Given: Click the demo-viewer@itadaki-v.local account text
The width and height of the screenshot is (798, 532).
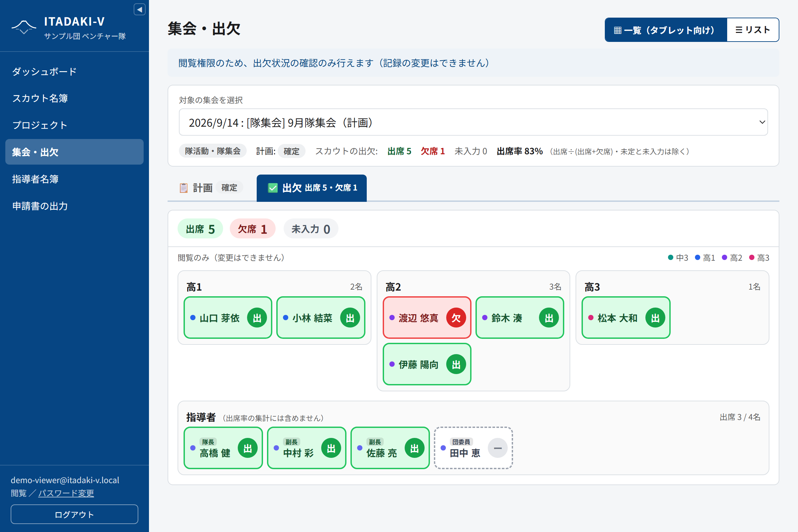Looking at the screenshot, I should tap(65, 480).
